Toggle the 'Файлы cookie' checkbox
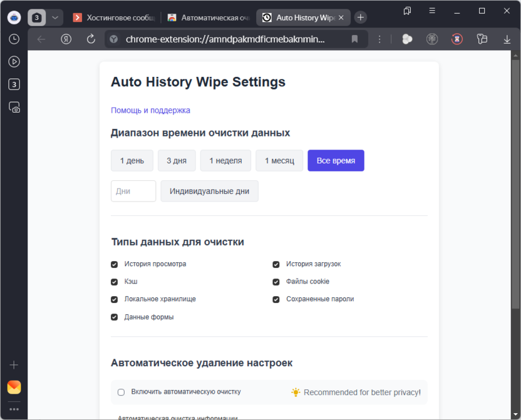521x420 pixels. point(276,282)
